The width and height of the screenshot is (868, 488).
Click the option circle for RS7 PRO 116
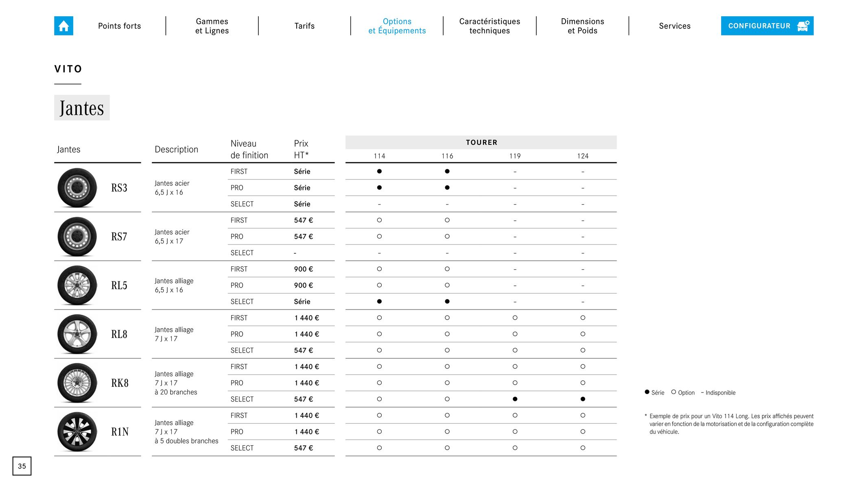point(447,236)
